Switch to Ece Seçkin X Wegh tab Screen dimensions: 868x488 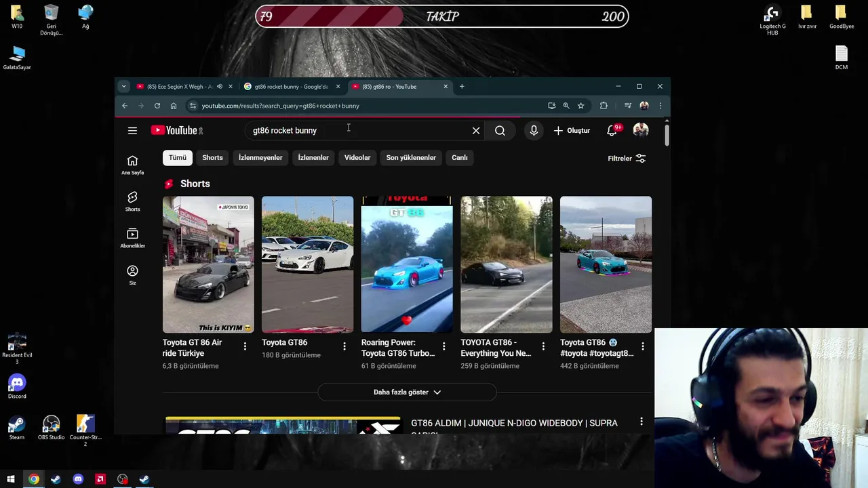point(179,86)
